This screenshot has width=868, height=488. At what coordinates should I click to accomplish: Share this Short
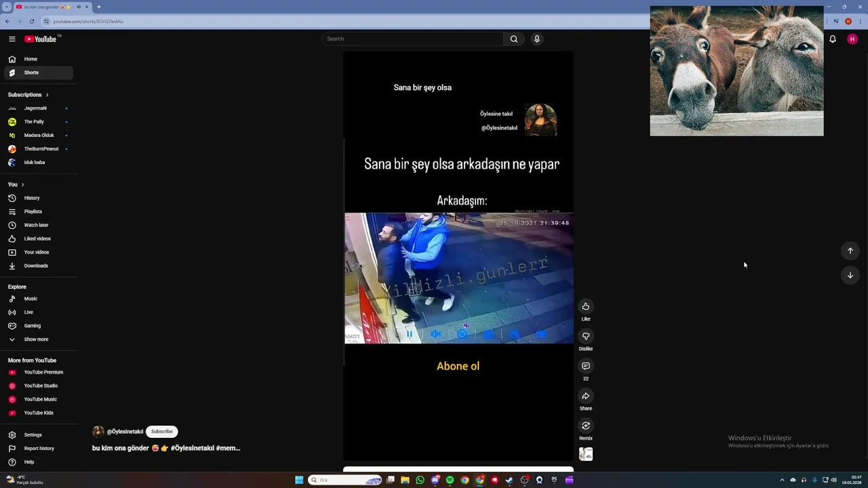(x=586, y=396)
